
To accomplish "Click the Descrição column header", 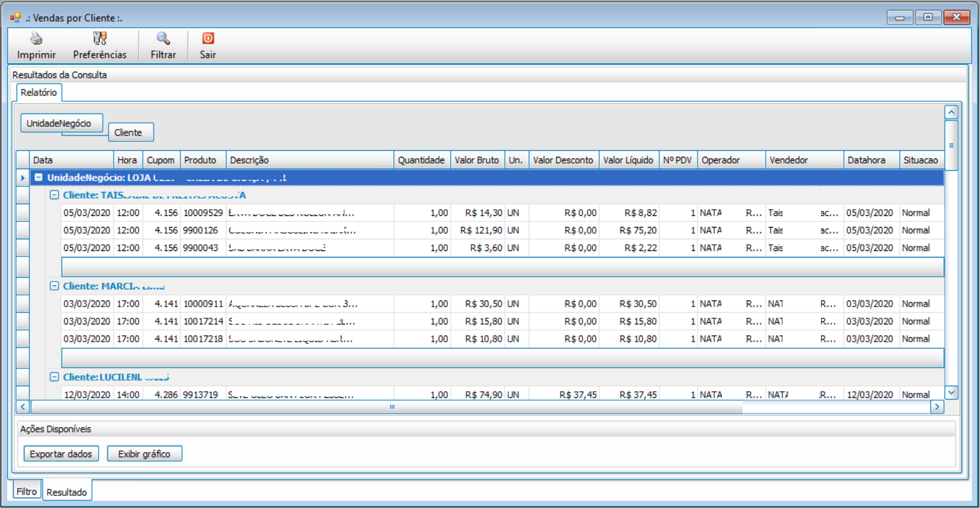I will pos(310,160).
